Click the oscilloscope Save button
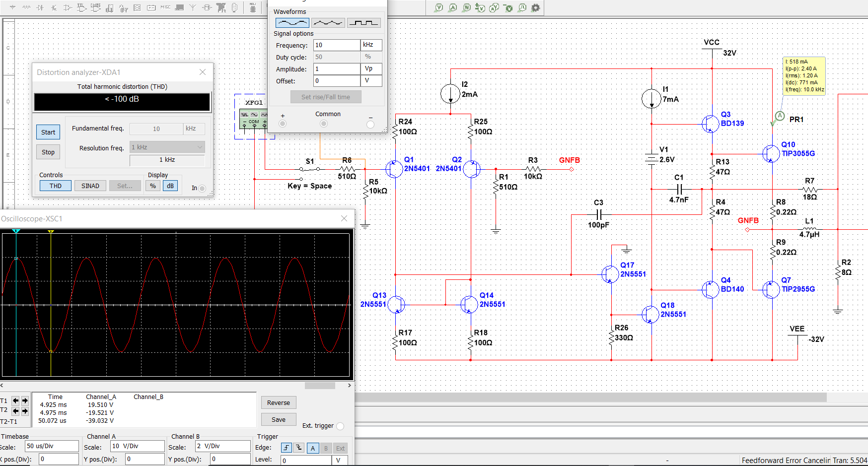This screenshot has width=868, height=466. point(279,419)
